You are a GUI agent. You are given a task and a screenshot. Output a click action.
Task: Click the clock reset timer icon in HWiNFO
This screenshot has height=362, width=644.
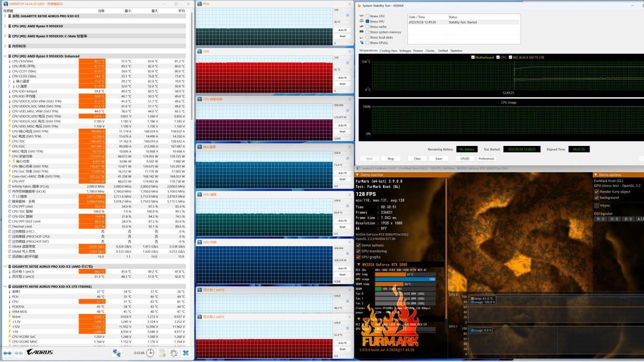point(150,353)
